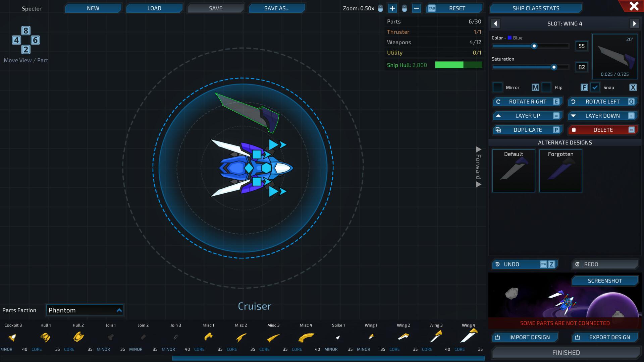
Task: Open the Parts Faction dropdown showing Phantom
Action: (85, 310)
